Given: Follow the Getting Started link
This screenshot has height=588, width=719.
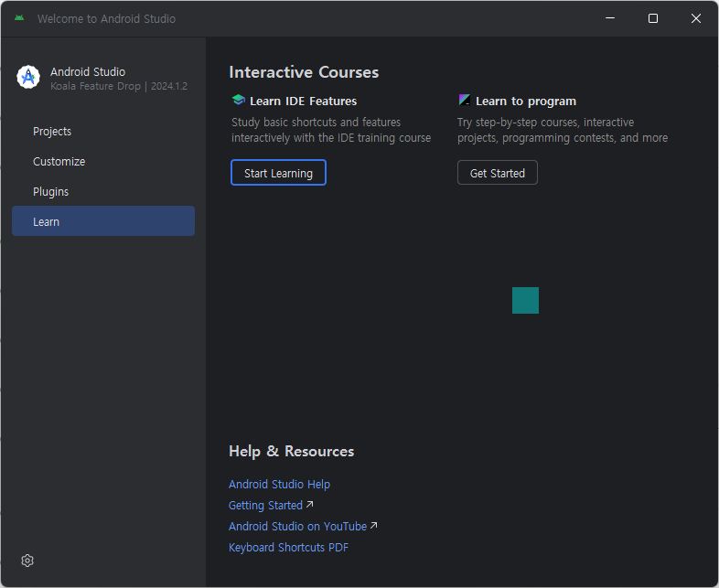Looking at the screenshot, I should 265,506.
